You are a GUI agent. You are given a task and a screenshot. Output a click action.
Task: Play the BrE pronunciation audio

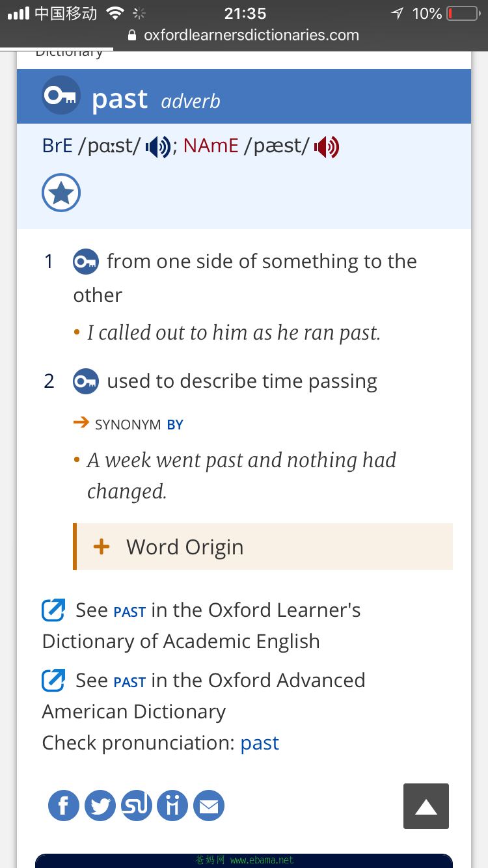coord(158,147)
